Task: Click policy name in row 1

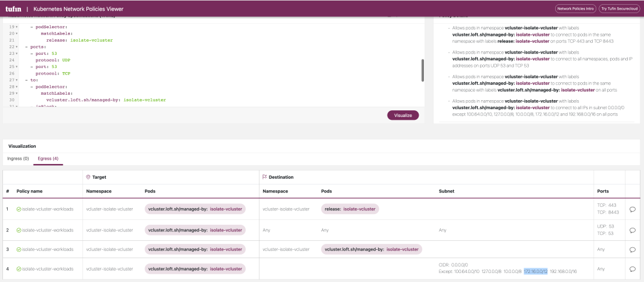Action: pos(47,209)
